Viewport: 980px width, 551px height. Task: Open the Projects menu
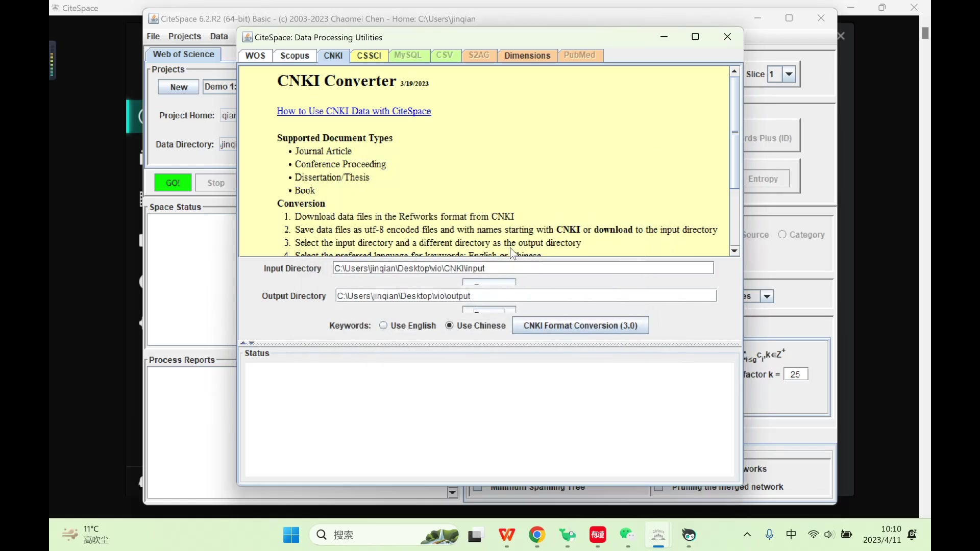[x=185, y=36]
